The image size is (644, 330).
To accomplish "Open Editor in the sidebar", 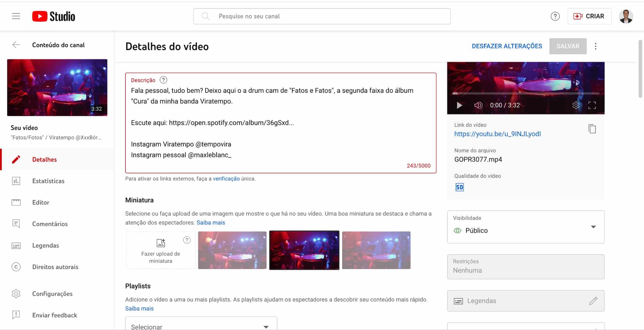I will tap(57, 202).
